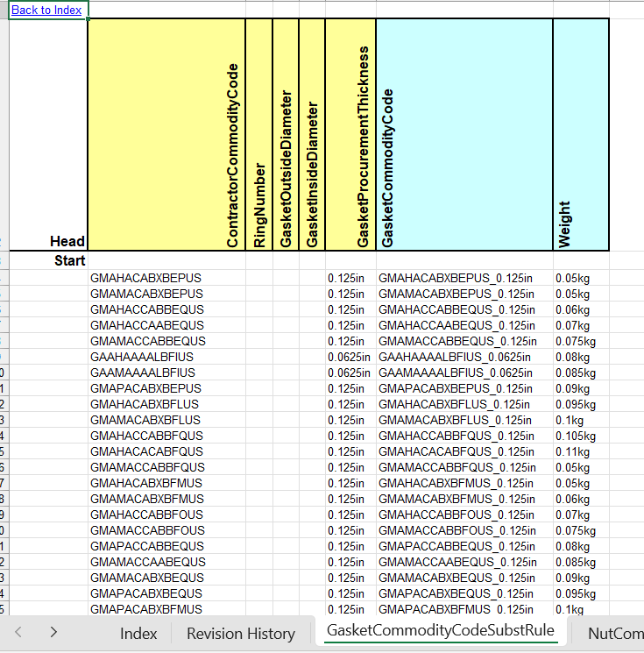Image resolution: width=644 pixels, height=653 pixels.
Task: Select cell GMAHACCAABEQUS in contractor column
Action: pyautogui.click(x=166, y=326)
